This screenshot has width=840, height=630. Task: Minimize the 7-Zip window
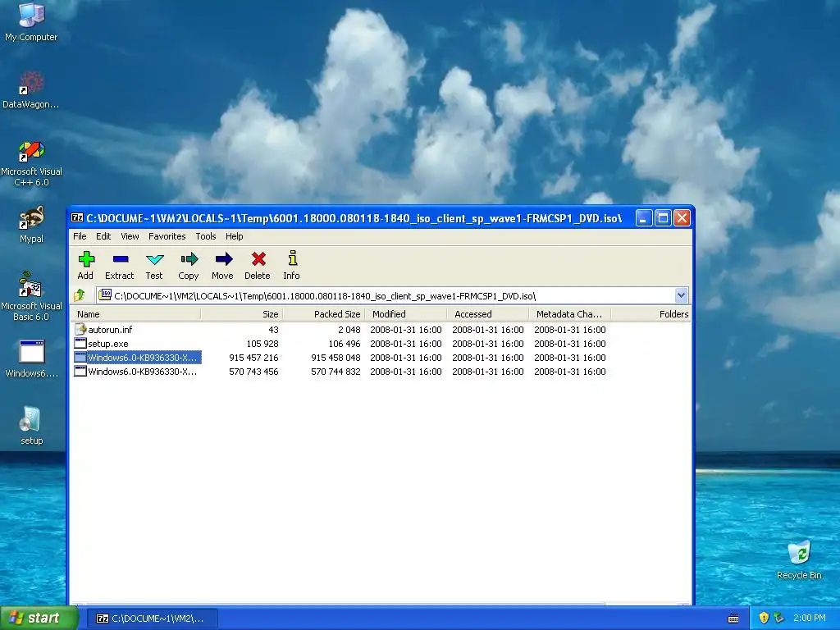[644, 217]
